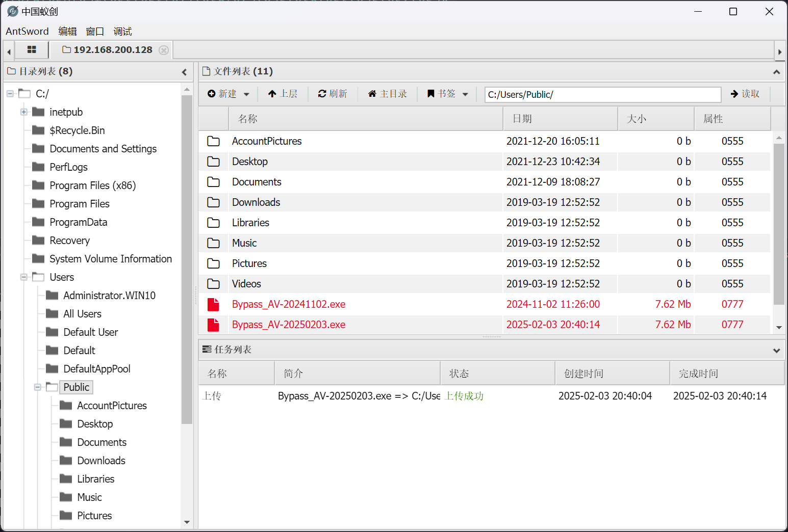The width and height of the screenshot is (788, 532).
Task: Click the Downloads folder icon in tree
Action: coord(66,461)
